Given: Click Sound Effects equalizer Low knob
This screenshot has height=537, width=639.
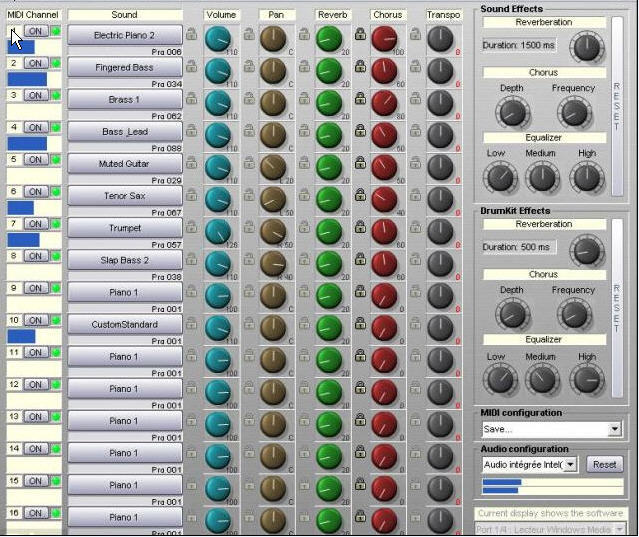Looking at the screenshot, I should tap(500, 178).
